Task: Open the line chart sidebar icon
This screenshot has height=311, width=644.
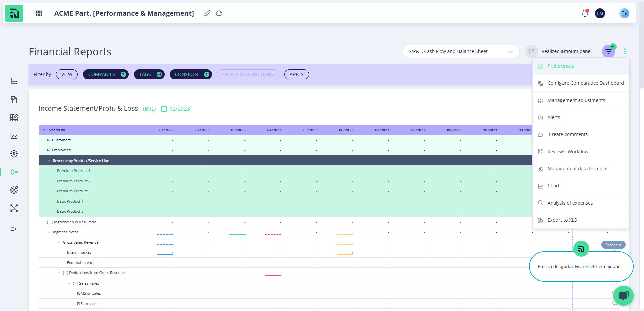Action: tap(14, 136)
